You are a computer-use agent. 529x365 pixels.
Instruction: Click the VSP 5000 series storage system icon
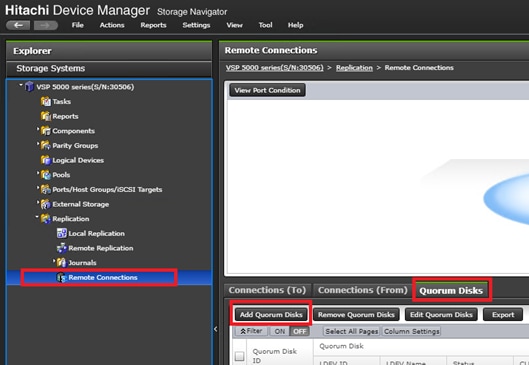[x=29, y=86]
